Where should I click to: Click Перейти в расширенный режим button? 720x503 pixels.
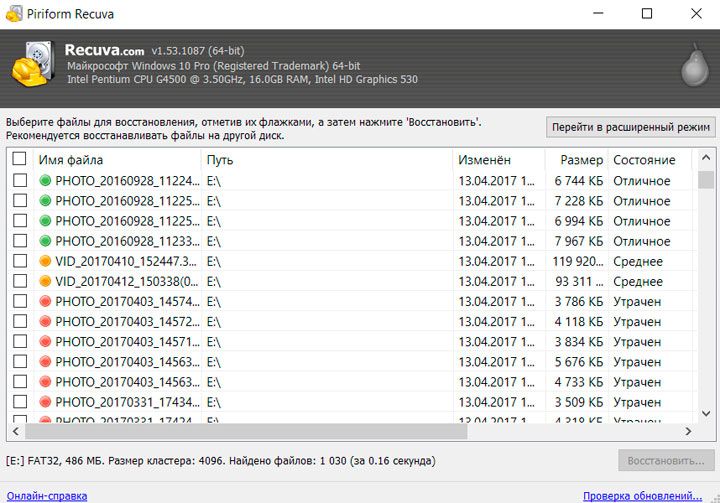pyautogui.click(x=630, y=127)
